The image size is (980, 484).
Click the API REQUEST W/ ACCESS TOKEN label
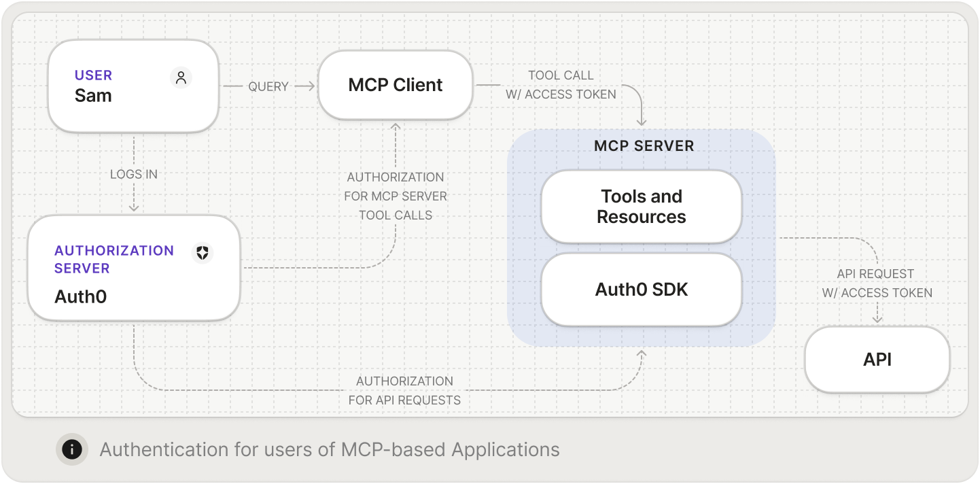[877, 283]
